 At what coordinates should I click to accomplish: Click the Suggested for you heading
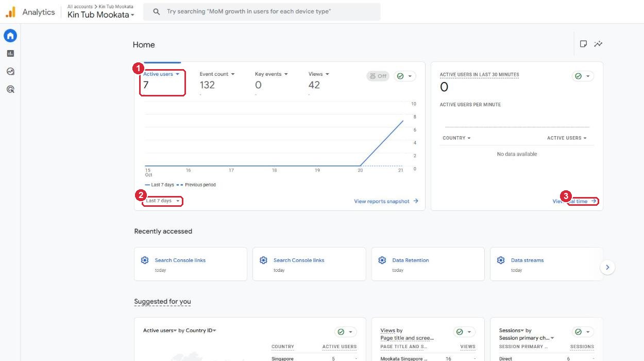click(x=162, y=301)
